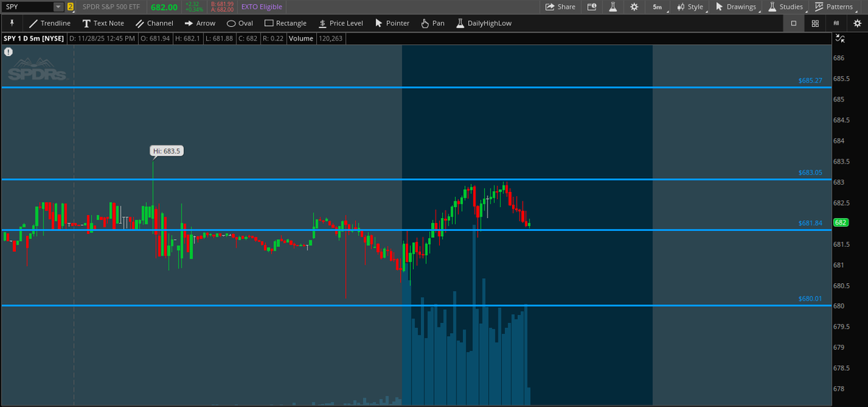The width and height of the screenshot is (868, 407).
Task: Click the SPY symbol input field
Action: coord(27,7)
